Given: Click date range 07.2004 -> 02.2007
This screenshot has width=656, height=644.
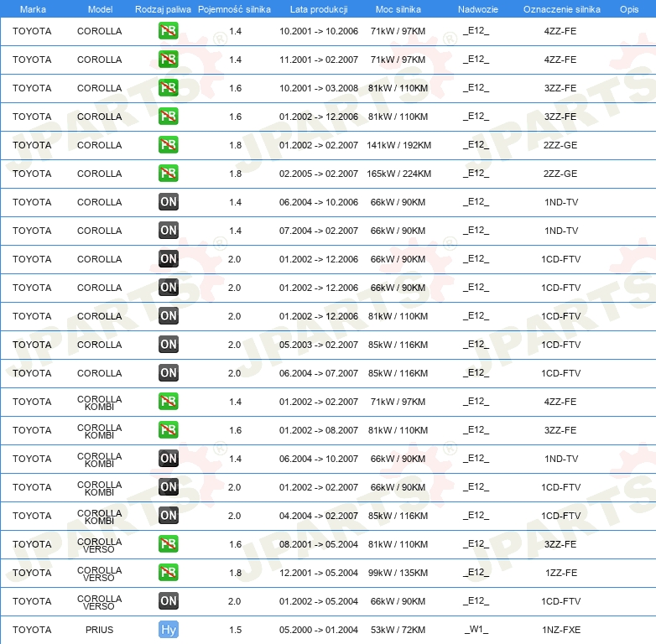Looking at the screenshot, I should coord(319,231).
